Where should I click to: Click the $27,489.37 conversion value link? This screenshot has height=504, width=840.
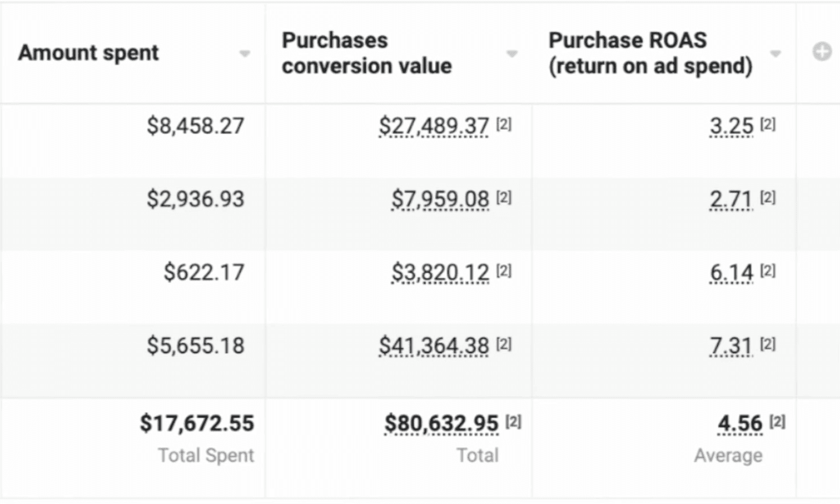click(x=433, y=126)
